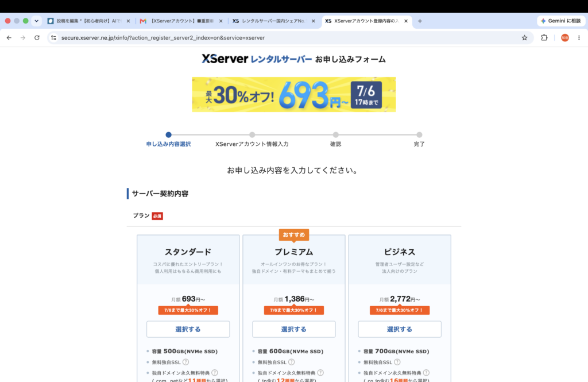588x382 pixels.
Task: Open the Chrome three-dot menu
Action: [x=579, y=37]
